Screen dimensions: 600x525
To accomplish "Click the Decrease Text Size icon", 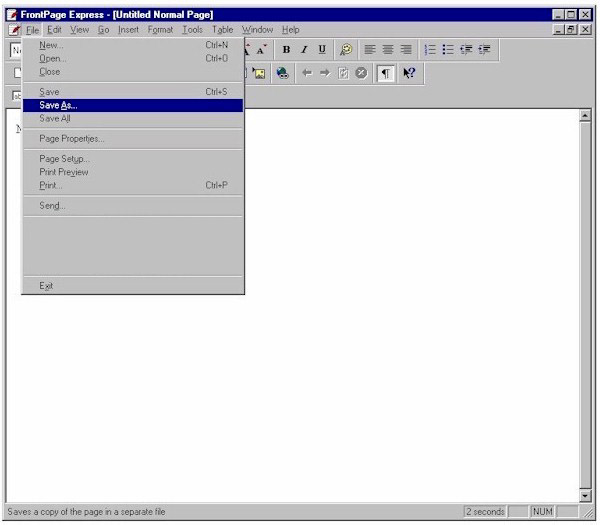I will coord(261,50).
